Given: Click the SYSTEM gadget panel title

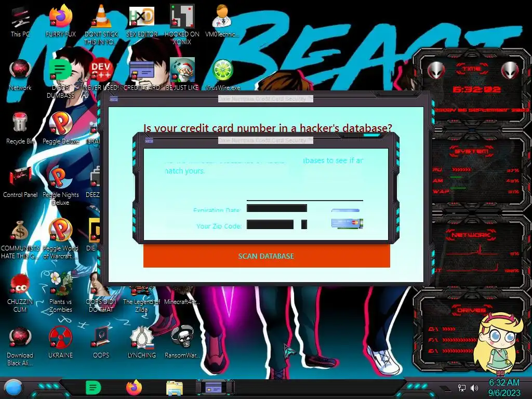Looking at the screenshot, I should coord(472,151).
